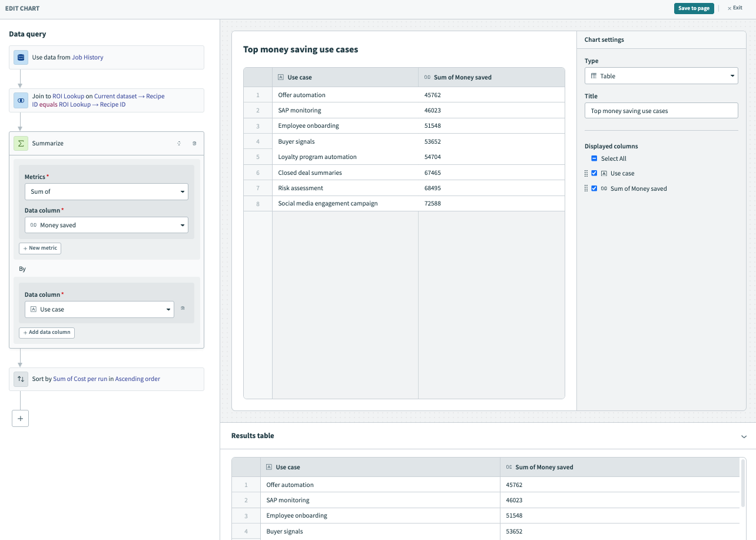Uncheck Sum of Money saved column
Image resolution: width=756 pixels, height=540 pixels.
coord(594,188)
